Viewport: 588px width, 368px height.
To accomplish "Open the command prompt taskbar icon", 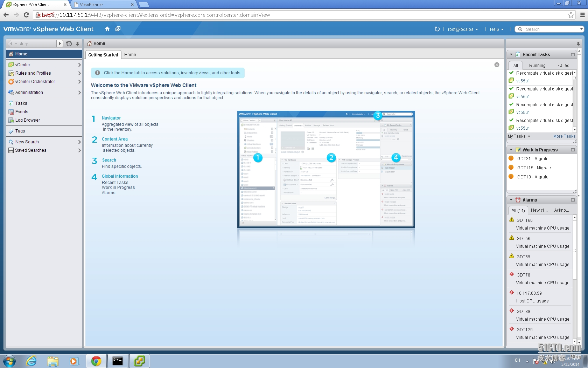I will pyautogui.click(x=118, y=361).
